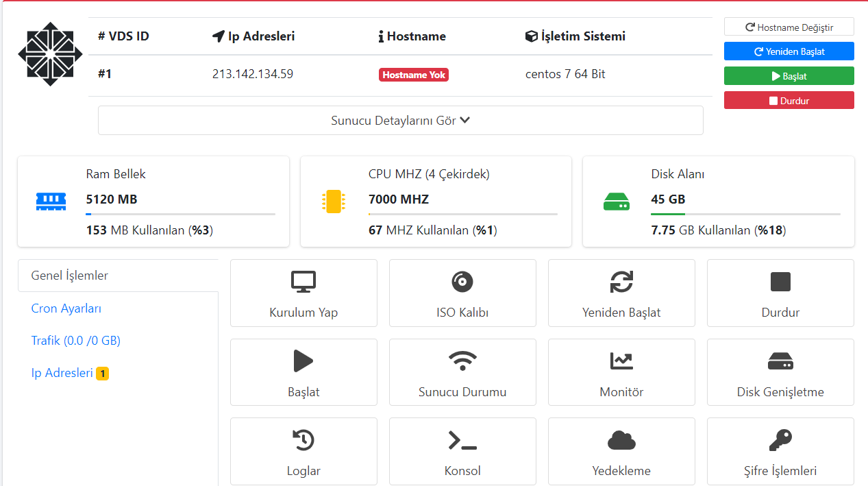Click the green disk drive icon

(x=616, y=202)
